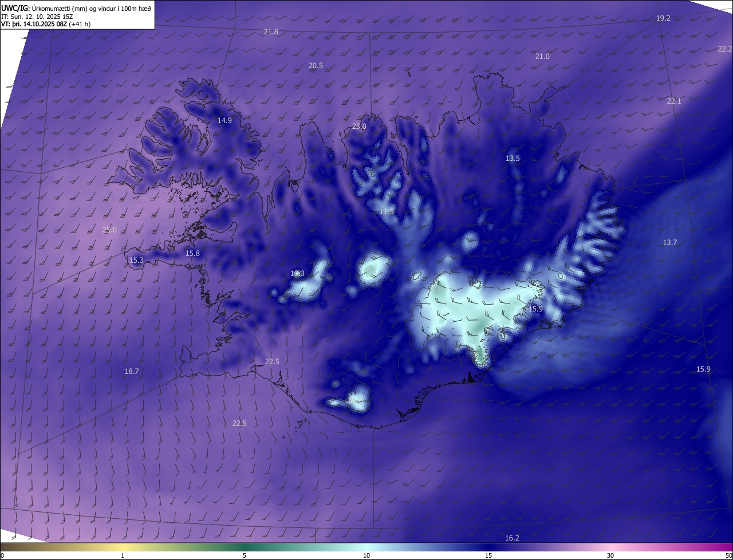The height and width of the screenshot is (560, 733).
Task: Click the colorbar tick label 5
Action: click(245, 555)
